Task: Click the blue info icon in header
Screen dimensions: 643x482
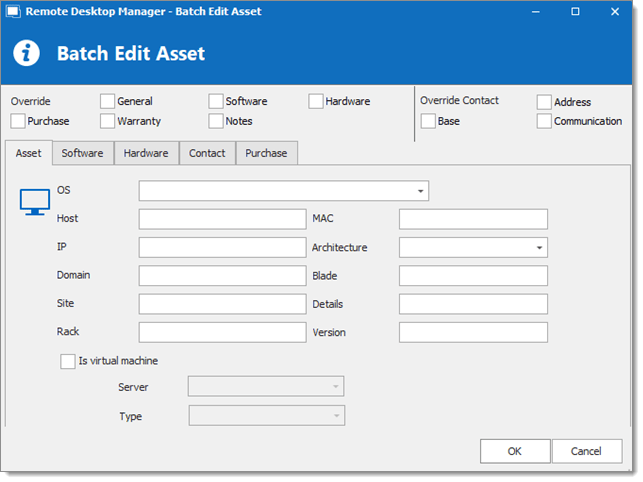Action: click(27, 53)
